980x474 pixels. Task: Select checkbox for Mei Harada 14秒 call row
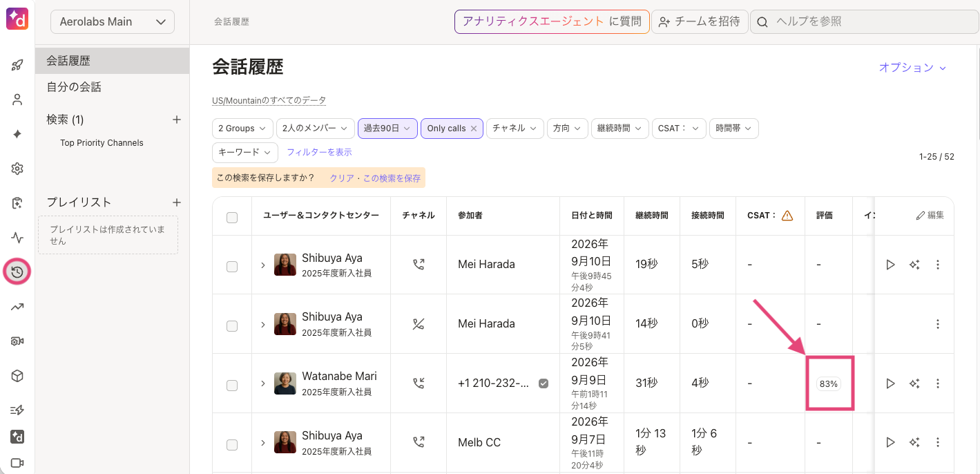tap(232, 325)
